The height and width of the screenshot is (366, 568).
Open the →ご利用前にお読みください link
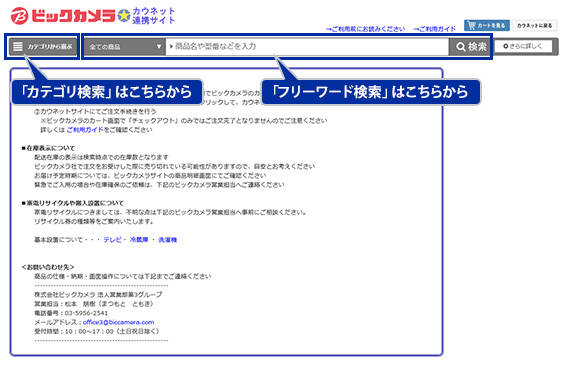click(365, 29)
